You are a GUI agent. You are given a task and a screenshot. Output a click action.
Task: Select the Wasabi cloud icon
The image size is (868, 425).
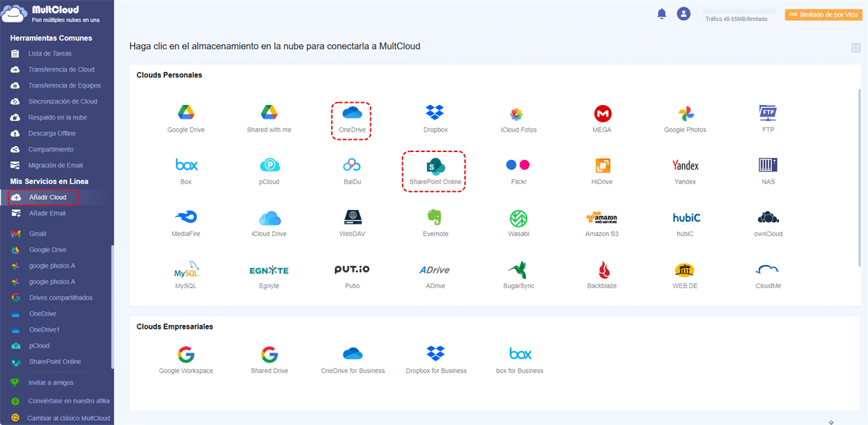518,217
